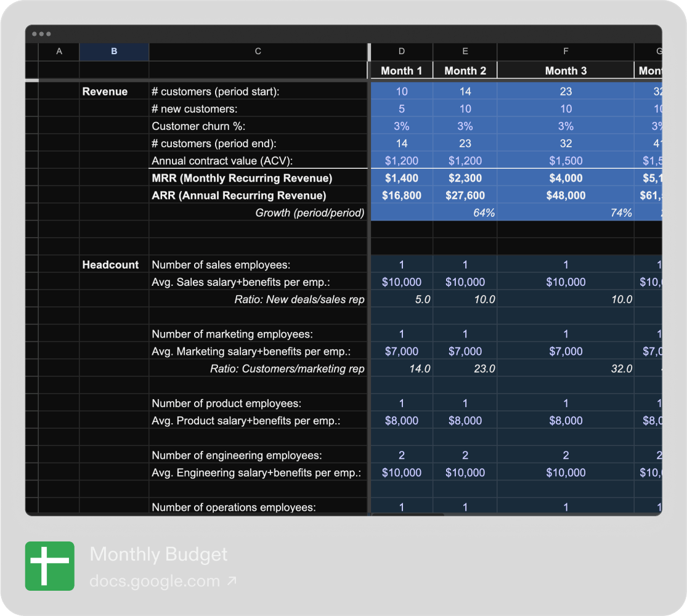Select Month 3 growth cell showing 74%
The image size is (687, 616).
click(566, 213)
